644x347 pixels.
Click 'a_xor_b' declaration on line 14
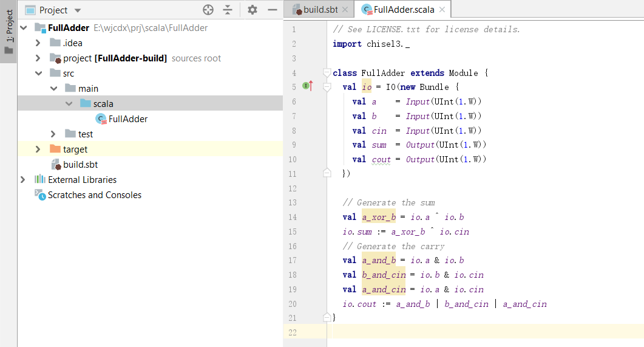pos(379,217)
